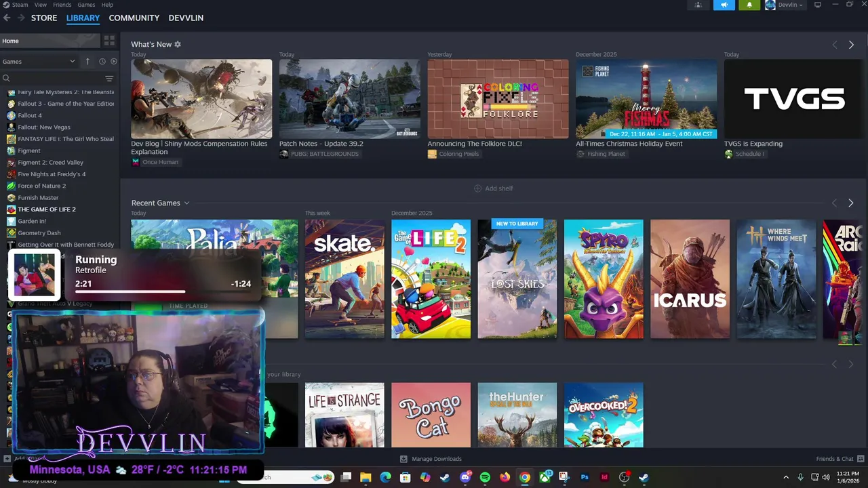Open the Devvlin account dropdown
Image resolution: width=868 pixels, height=488 pixels.
pyautogui.click(x=790, y=5)
